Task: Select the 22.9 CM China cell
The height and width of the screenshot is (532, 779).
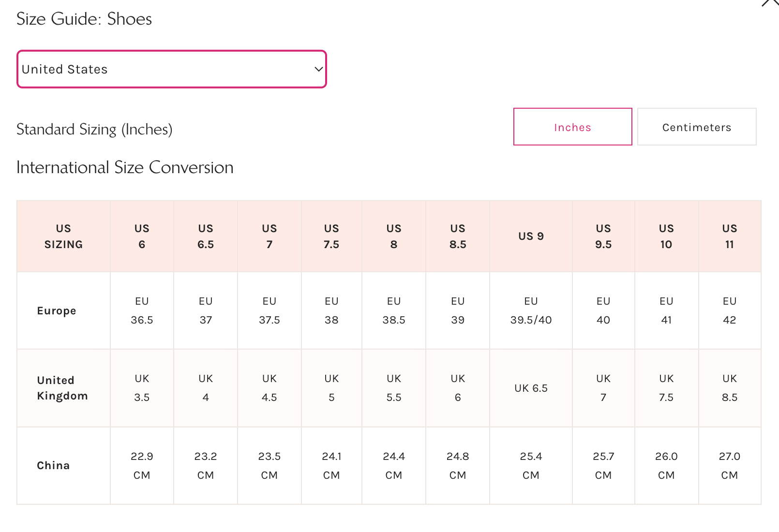Action: point(142,465)
